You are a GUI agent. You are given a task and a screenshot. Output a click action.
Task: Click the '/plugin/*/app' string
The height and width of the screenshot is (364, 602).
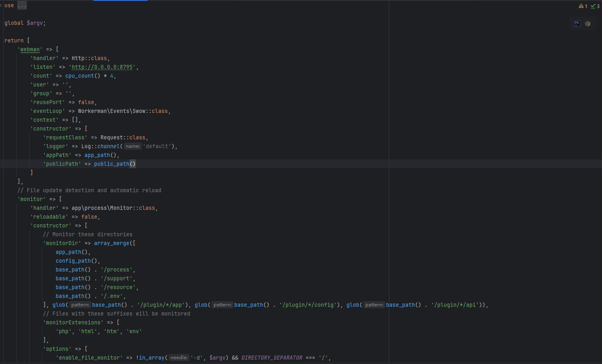161,305
